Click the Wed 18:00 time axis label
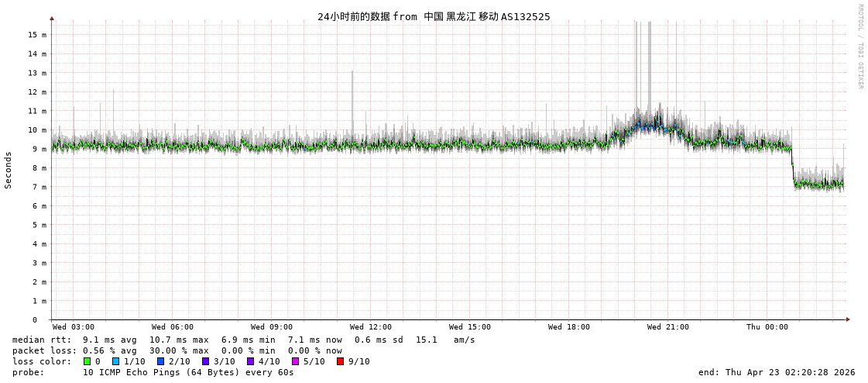 point(569,327)
